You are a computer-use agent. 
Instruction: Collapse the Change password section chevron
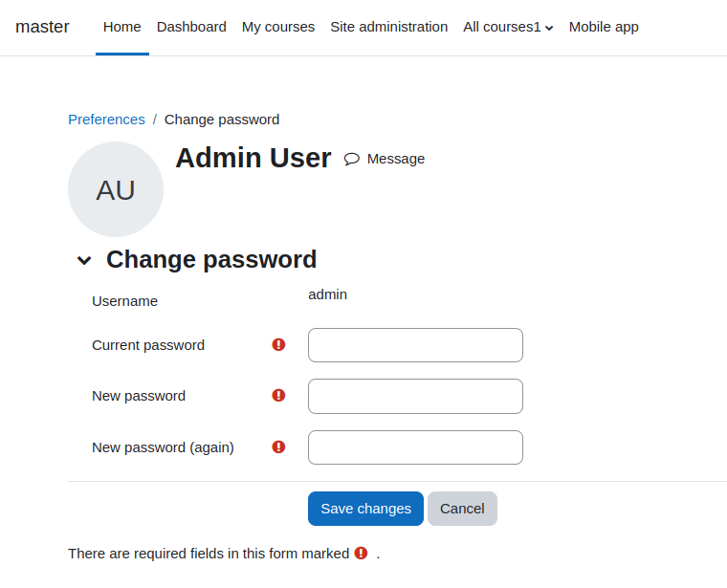[84, 260]
